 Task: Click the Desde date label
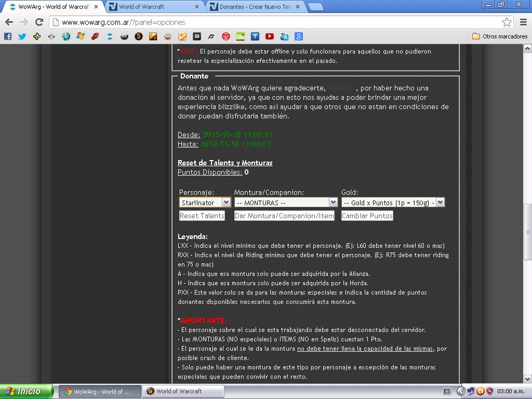click(189, 135)
